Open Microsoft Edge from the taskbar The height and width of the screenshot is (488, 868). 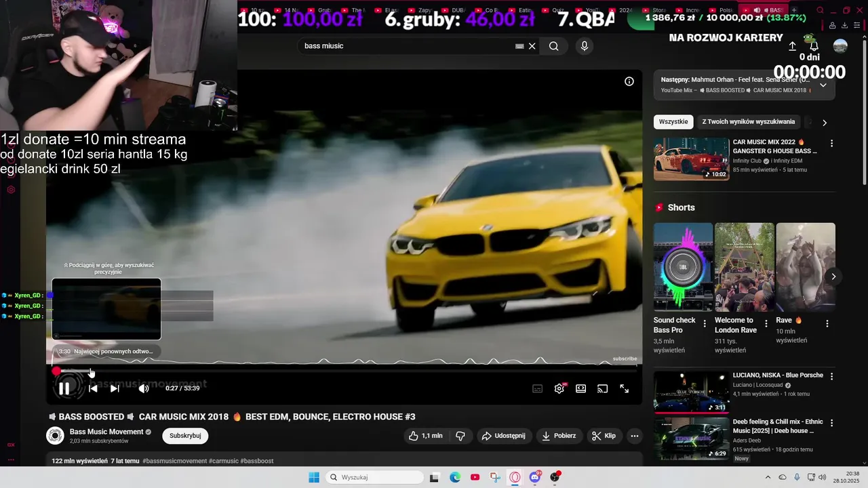click(455, 477)
